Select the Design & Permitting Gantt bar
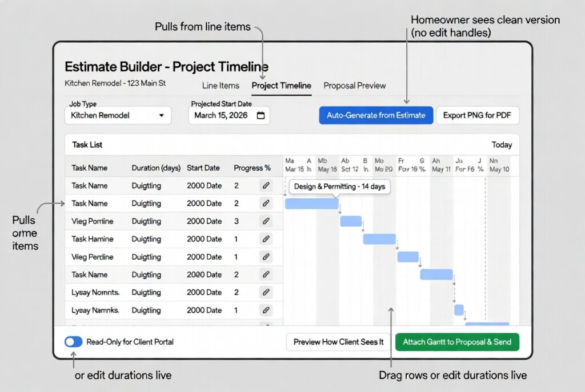This screenshot has width=585, height=392. tap(311, 203)
